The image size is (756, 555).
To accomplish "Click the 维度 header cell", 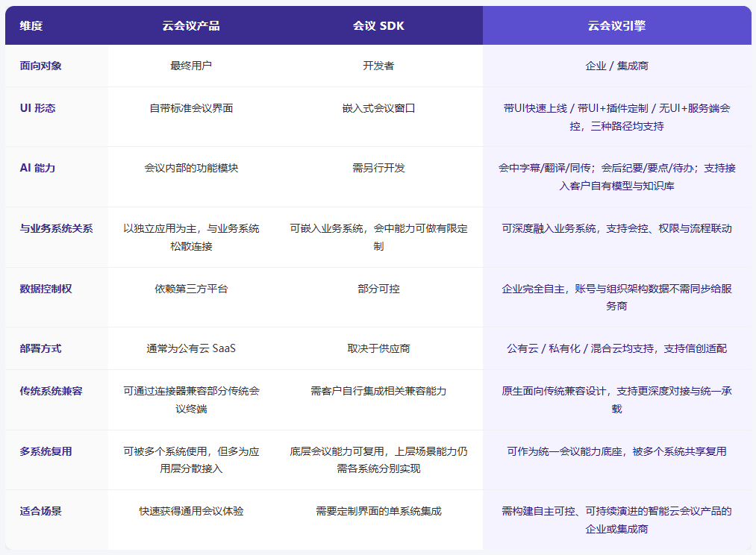I will pos(31,25).
